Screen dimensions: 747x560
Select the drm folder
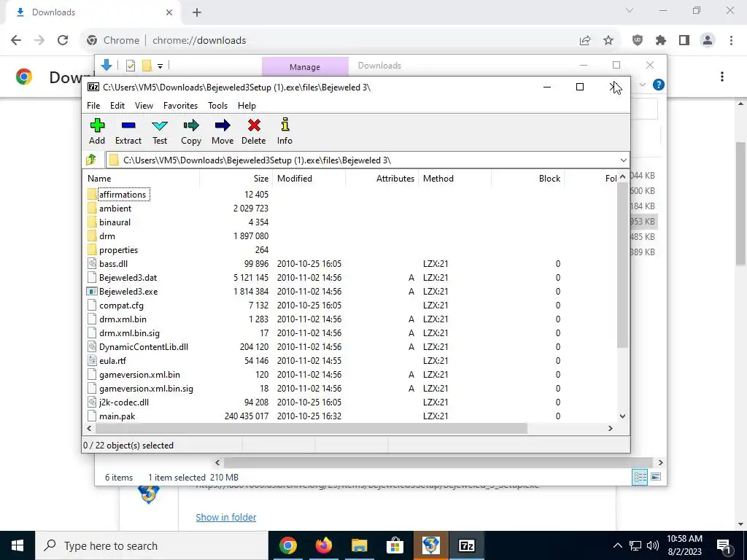(x=107, y=236)
